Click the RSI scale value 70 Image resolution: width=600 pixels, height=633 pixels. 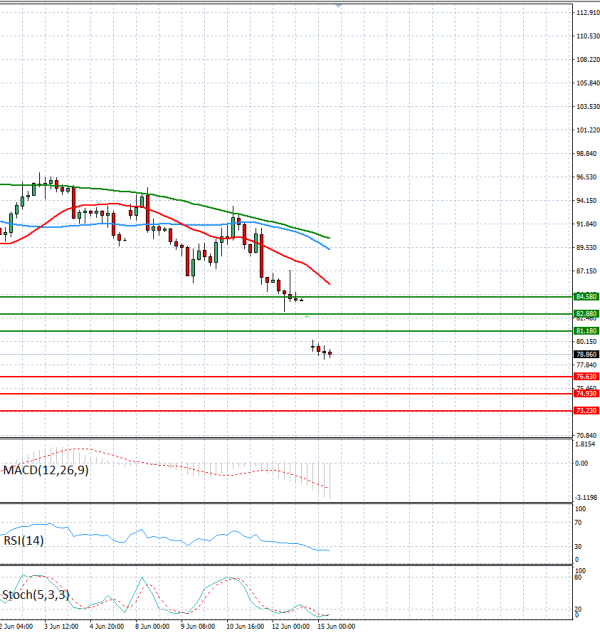pyautogui.click(x=578, y=523)
